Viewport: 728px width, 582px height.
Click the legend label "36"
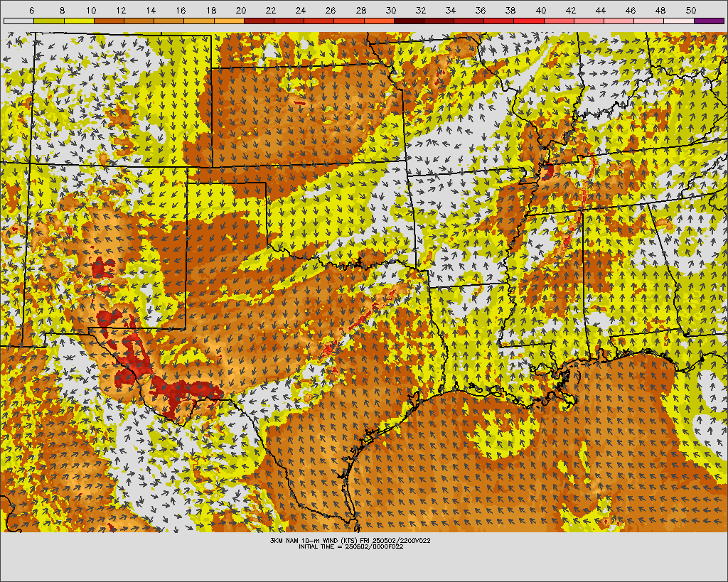coord(481,10)
